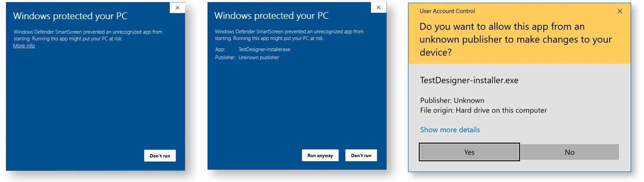644x182 pixels.
Task: Click Windows protected your PC heading above App details
Action: pyautogui.click(x=271, y=15)
